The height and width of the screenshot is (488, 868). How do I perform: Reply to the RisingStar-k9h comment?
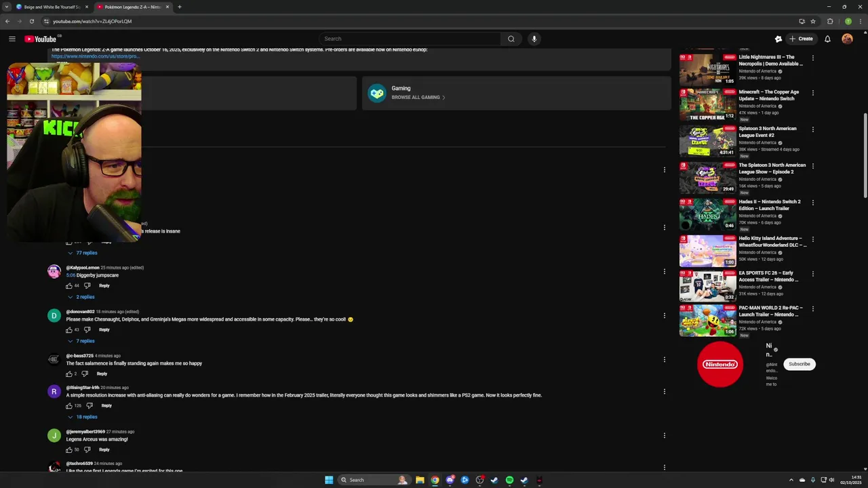[x=106, y=406]
